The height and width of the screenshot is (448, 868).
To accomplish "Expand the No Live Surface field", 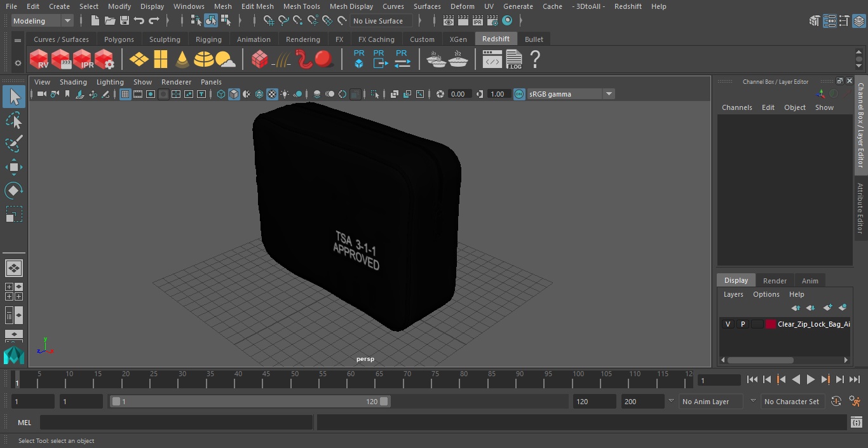I will click(x=382, y=21).
